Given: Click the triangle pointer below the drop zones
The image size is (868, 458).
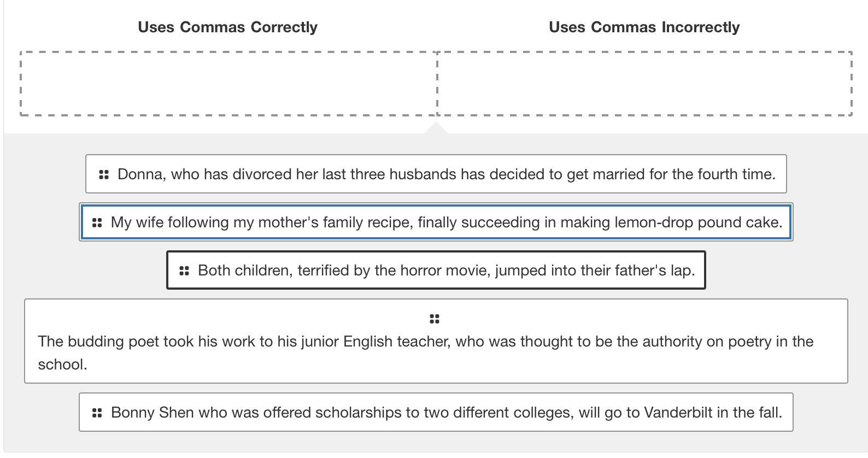Looking at the screenshot, I should 436,128.
